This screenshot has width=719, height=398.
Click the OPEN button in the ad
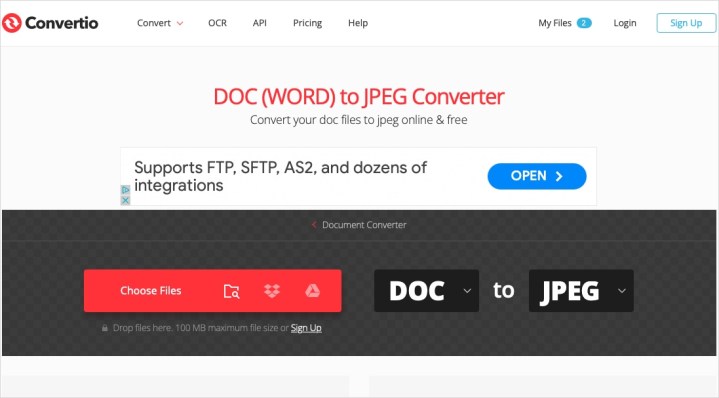pyautogui.click(x=536, y=176)
